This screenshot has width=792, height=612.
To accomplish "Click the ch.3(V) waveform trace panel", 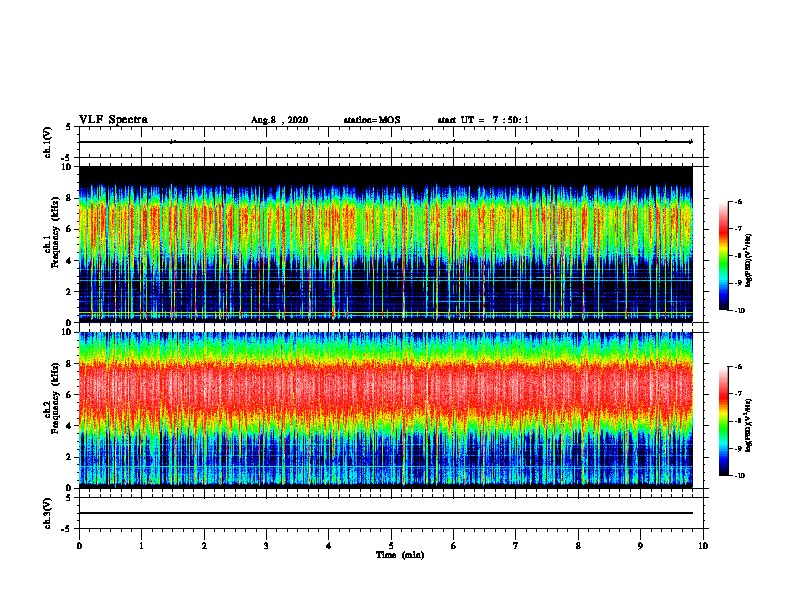I will click(x=391, y=513).
